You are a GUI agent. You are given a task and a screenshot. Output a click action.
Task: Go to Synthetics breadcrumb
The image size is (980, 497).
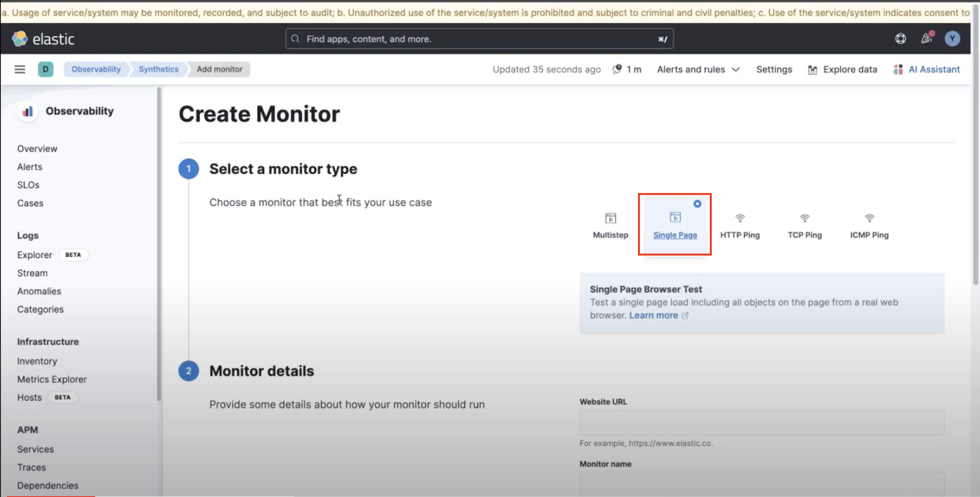pos(159,69)
